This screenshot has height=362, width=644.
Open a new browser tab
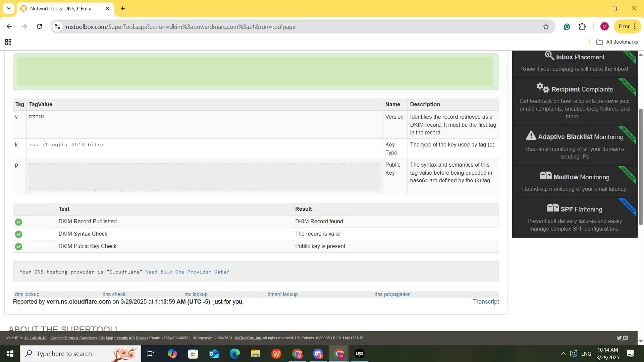[x=123, y=8]
